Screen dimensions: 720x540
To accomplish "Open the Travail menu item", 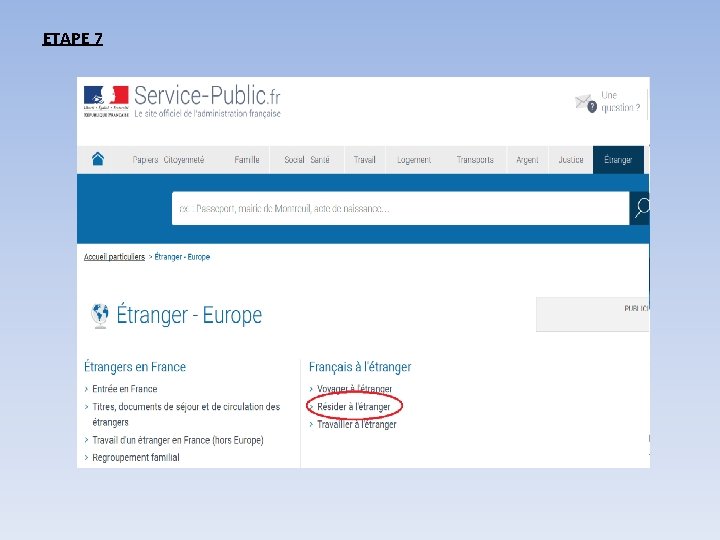I will tap(365, 160).
